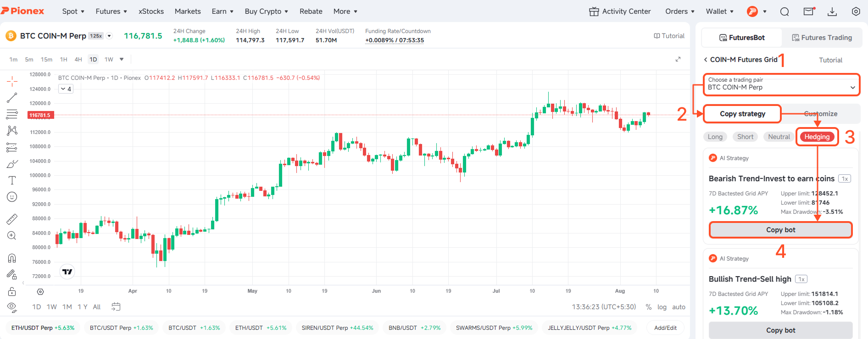Open Activity Center gift icon
Image resolution: width=868 pixels, height=339 pixels.
(x=594, y=11)
